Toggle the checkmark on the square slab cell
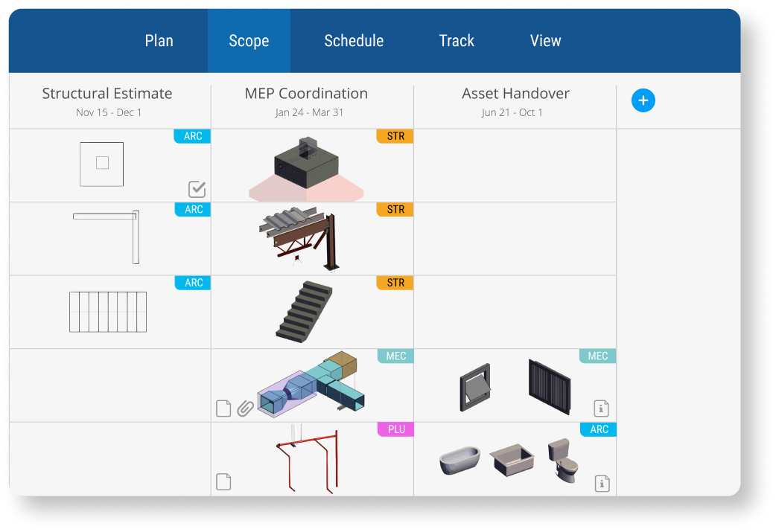The height and width of the screenshot is (532, 776). click(197, 189)
